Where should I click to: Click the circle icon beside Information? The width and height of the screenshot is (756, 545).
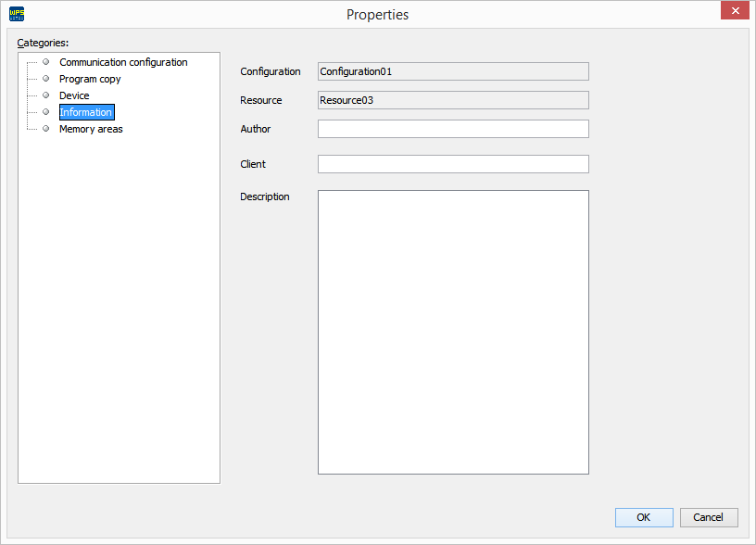44,111
